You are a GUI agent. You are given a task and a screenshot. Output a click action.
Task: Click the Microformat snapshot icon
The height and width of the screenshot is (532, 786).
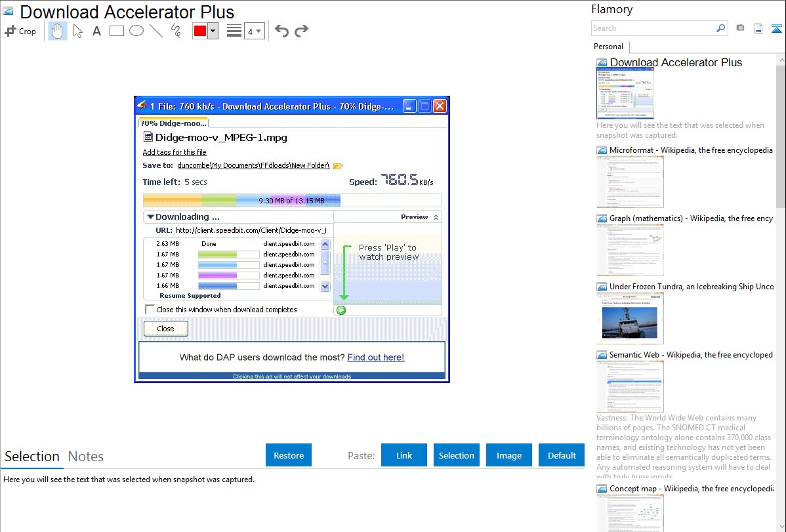click(x=602, y=150)
